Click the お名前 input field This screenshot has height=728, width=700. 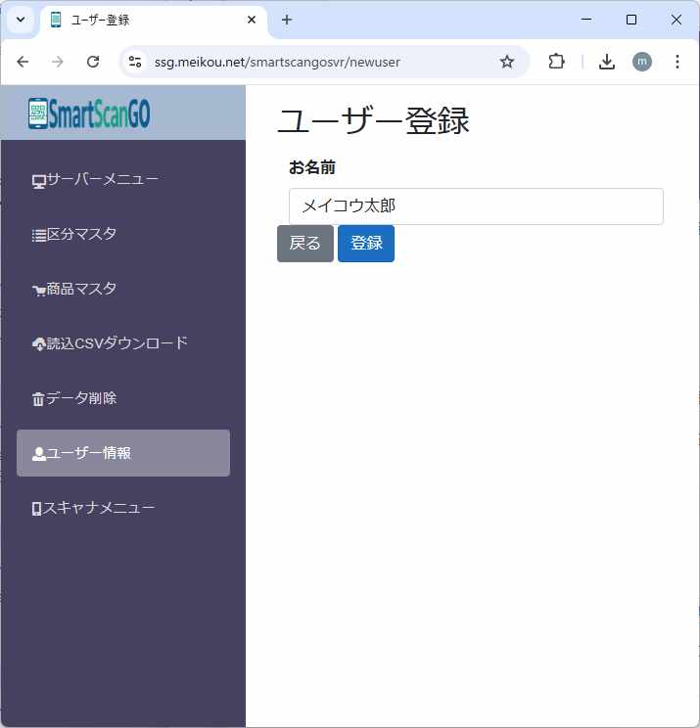pos(476,206)
